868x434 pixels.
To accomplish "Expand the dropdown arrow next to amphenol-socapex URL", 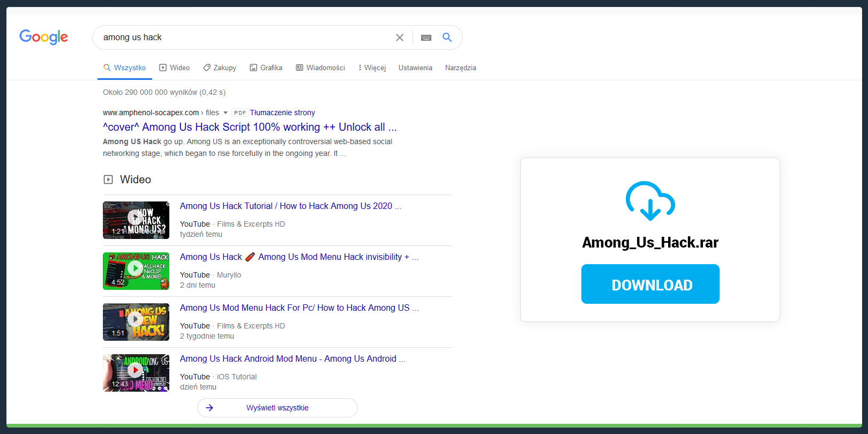I will (226, 113).
